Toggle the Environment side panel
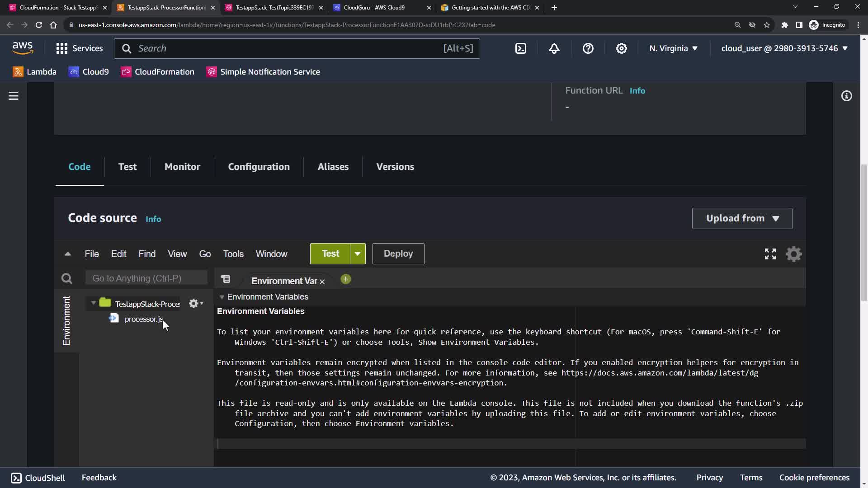 point(66,321)
